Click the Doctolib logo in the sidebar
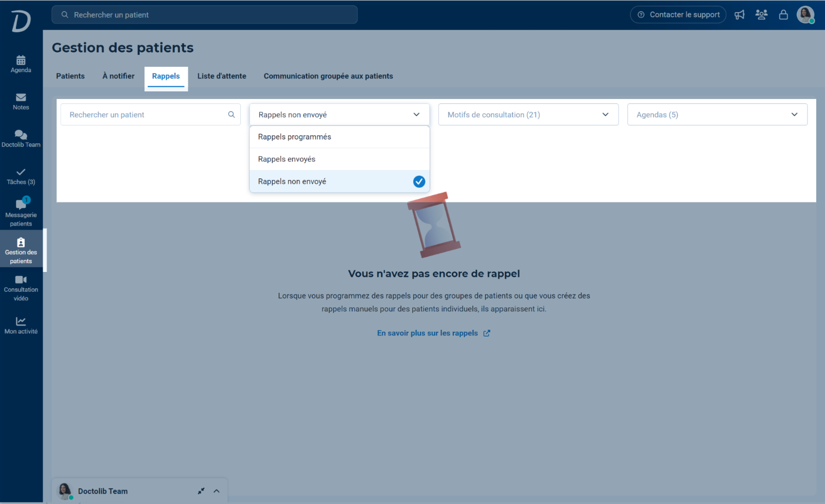The height and width of the screenshot is (504, 825). tap(21, 21)
